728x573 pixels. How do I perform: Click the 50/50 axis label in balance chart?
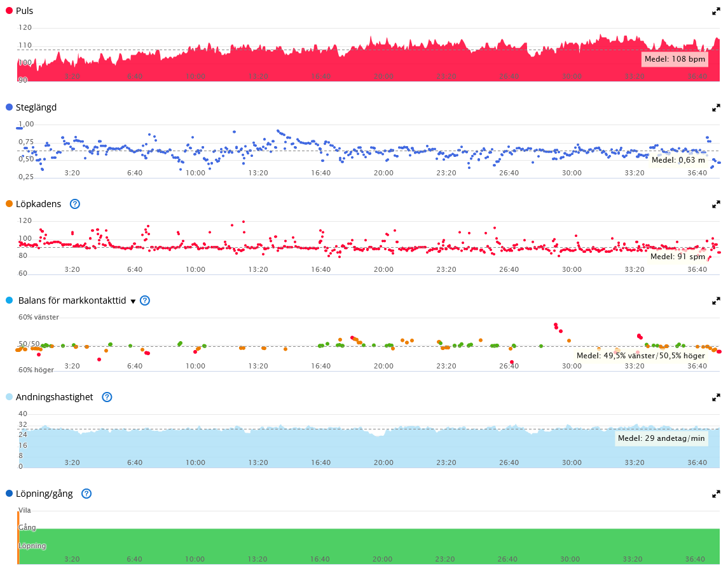coord(29,344)
